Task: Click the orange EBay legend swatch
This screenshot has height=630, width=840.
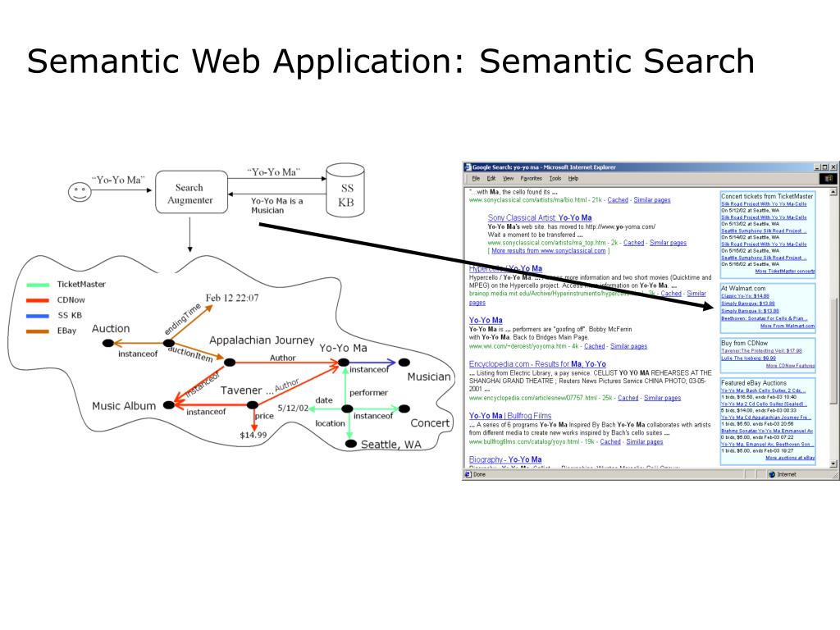Action: (x=38, y=331)
